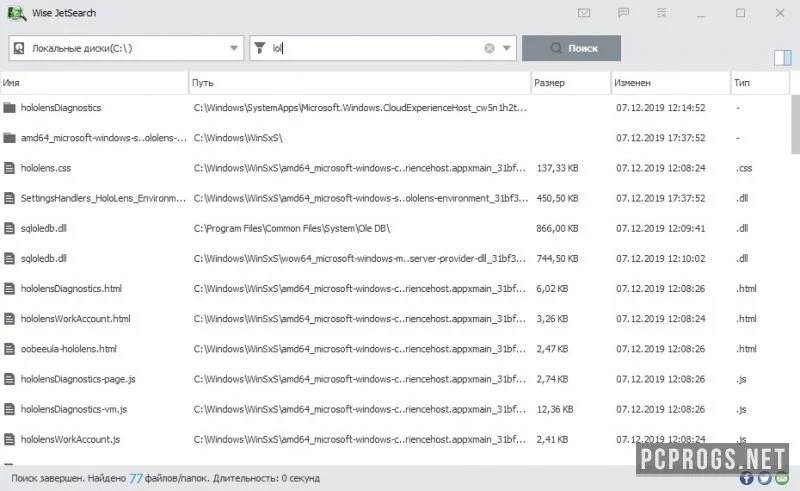The height and width of the screenshot is (491, 800).
Task: Click the hololensDiagnostics-page.js file icon
Action: click(x=9, y=379)
